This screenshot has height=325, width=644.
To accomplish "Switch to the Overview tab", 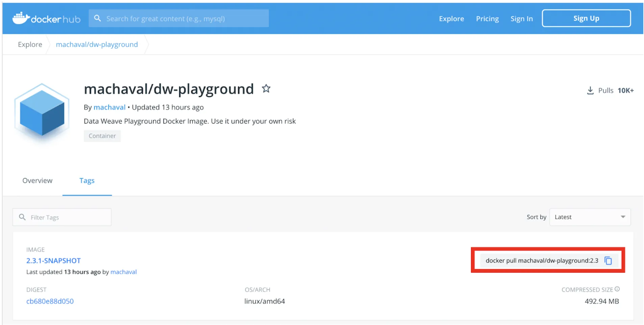I will tap(38, 180).
